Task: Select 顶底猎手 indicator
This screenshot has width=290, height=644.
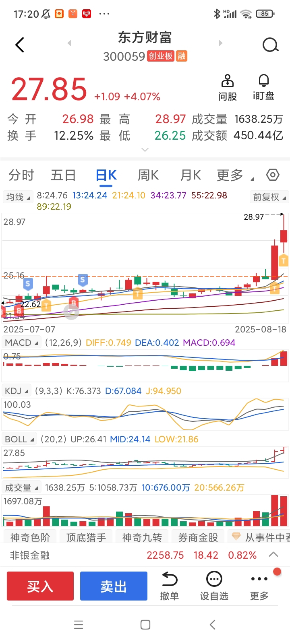Action: (x=86, y=537)
